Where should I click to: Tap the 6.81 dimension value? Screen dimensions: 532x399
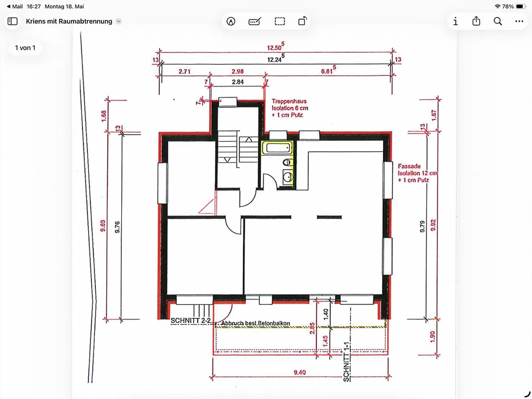pyautogui.click(x=328, y=70)
